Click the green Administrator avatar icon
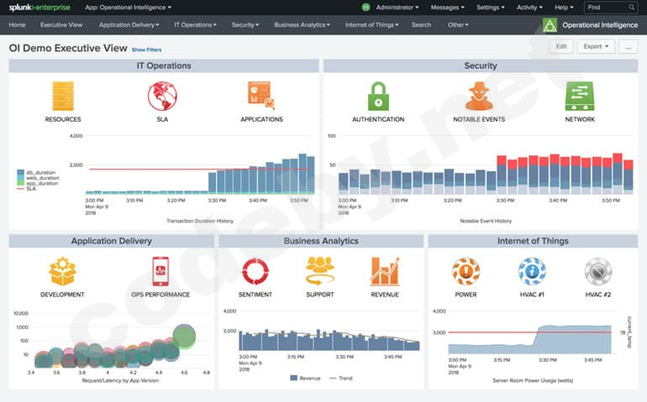This screenshot has height=402, width=647. point(366,7)
